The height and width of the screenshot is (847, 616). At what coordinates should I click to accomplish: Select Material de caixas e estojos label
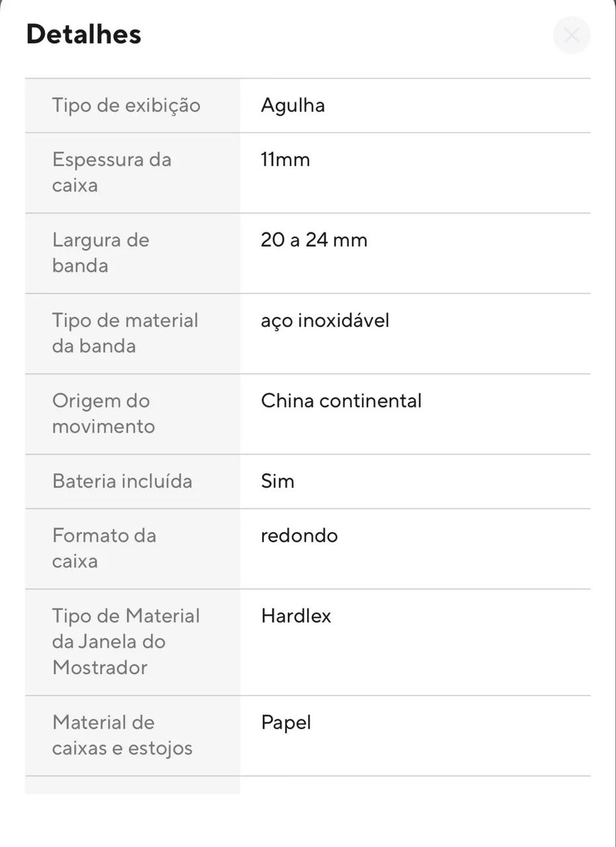[122, 735]
